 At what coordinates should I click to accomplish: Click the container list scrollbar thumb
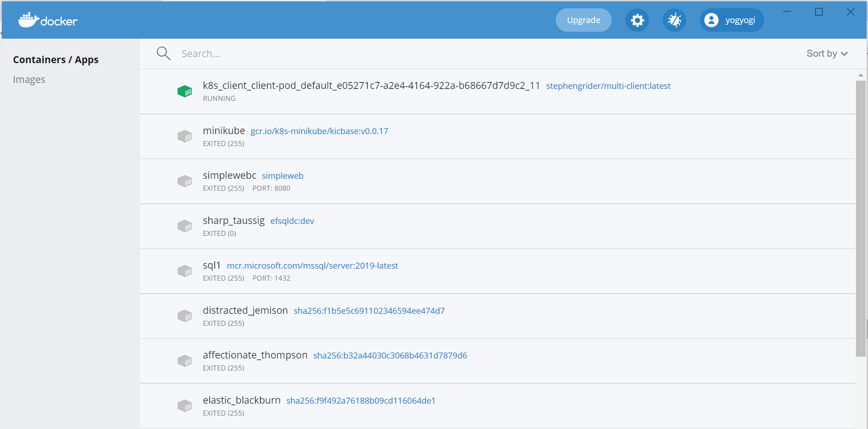pos(861,218)
